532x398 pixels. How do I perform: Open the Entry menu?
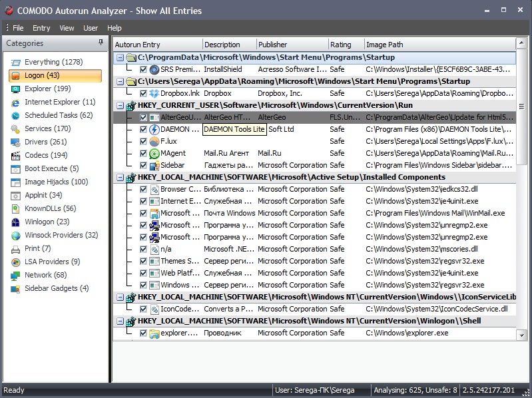[x=41, y=28]
